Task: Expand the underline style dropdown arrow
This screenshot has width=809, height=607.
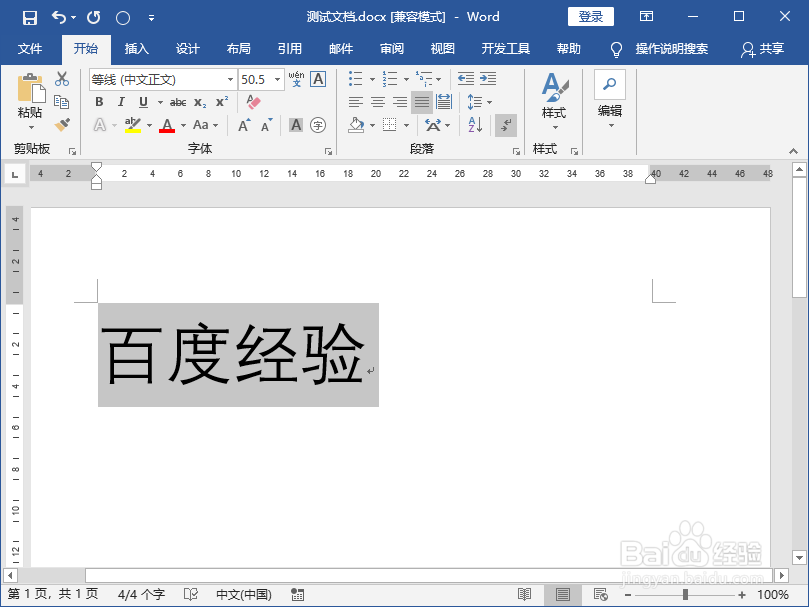Action: click(x=160, y=102)
